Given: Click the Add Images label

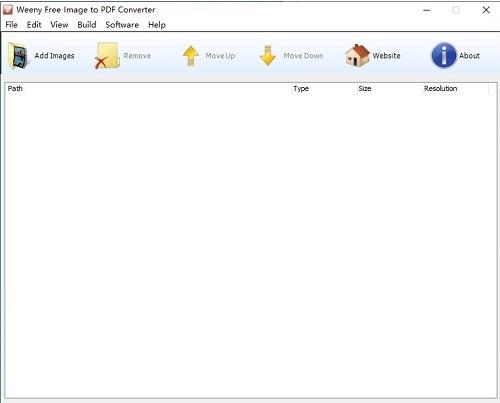Looking at the screenshot, I should coord(54,56).
